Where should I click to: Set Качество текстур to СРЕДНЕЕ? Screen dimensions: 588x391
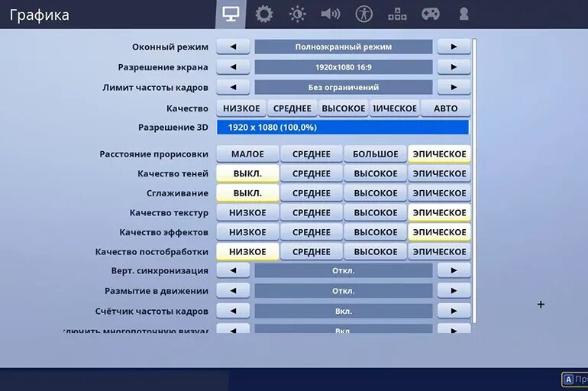pos(312,212)
